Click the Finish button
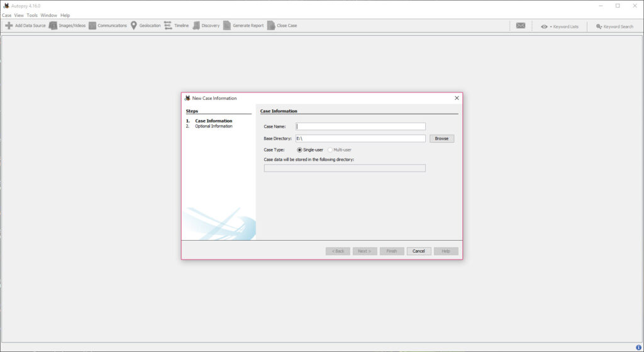Image resolution: width=644 pixels, height=352 pixels. (392, 251)
